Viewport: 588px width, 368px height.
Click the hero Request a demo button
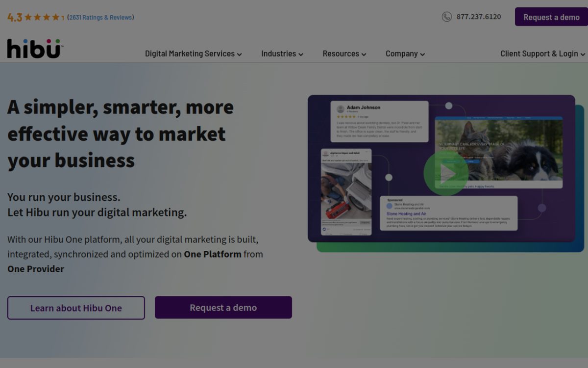tap(223, 308)
